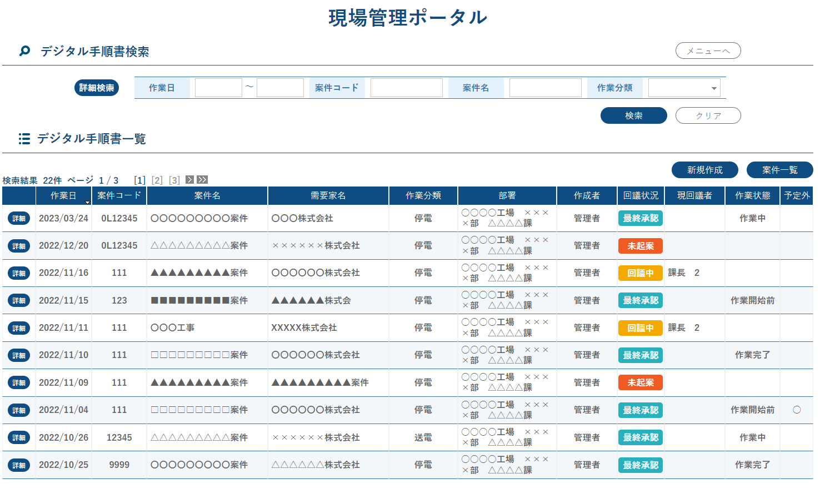Open 詳細 badge for the 2022/11/16 row
Image resolution: width=820 pixels, height=504 pixels.
19,273
